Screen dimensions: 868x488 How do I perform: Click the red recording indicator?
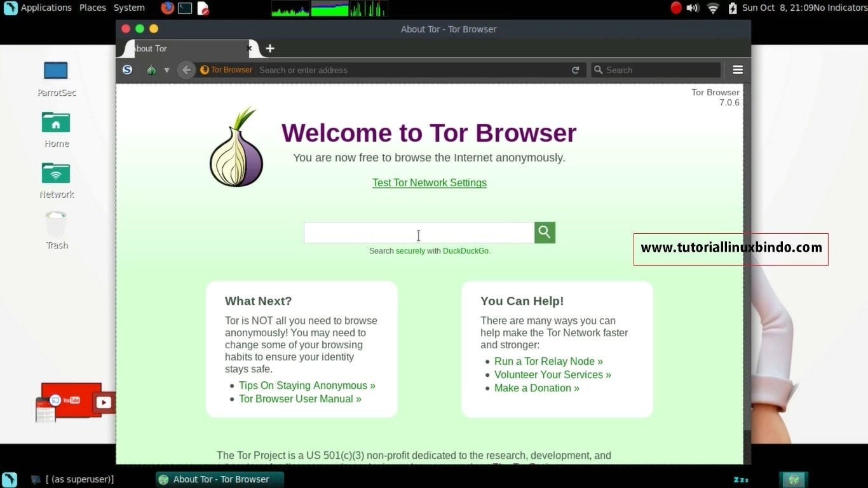pos(676,8)
